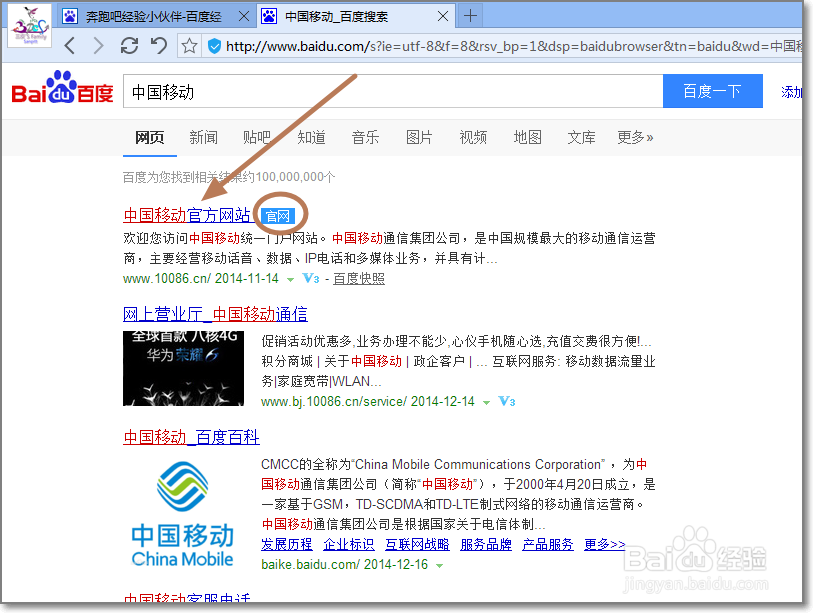Open the 产品服务 sublink
The width and height of the screenshot is (813, 613).
click(548, 545)
